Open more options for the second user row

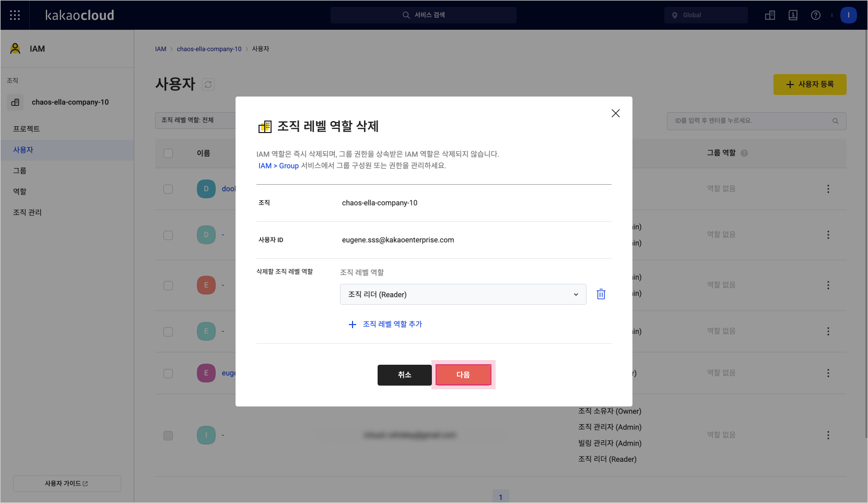pos(828,235)
